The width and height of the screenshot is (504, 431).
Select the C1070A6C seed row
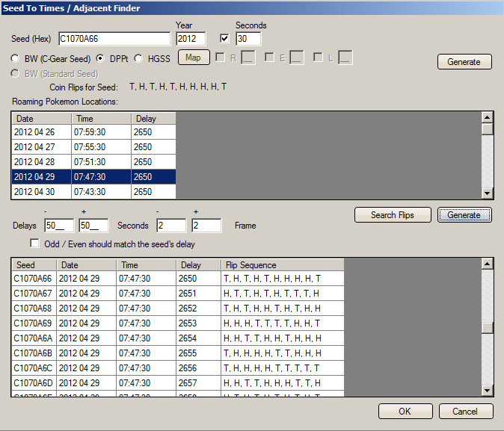tap(178, 368)
